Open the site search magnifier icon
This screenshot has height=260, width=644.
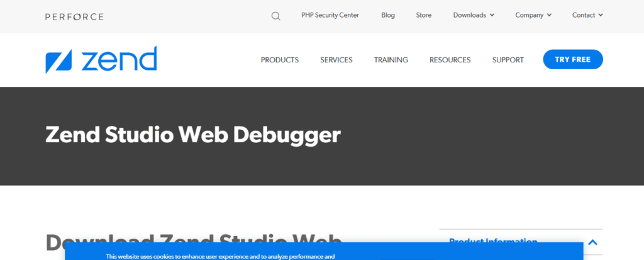276,16
